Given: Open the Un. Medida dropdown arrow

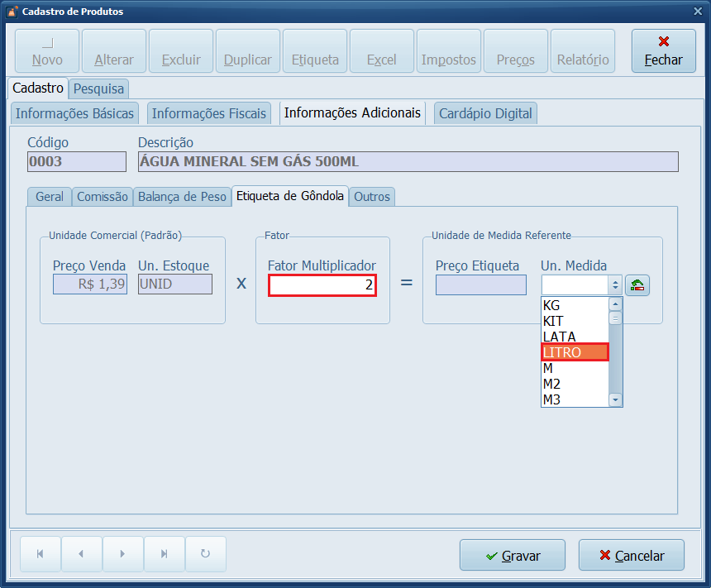Looking at the screenshot, I should (x=614, y=285).
